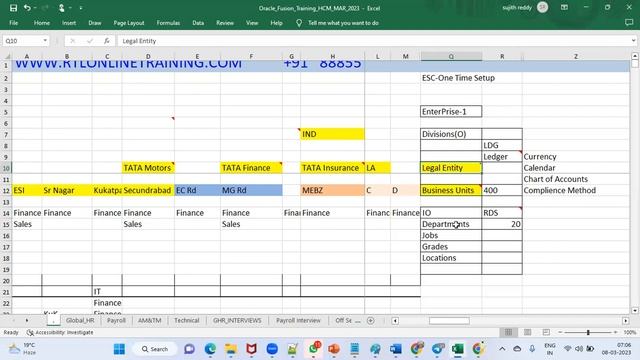Click the vertical scrollbar down arrow
The image size is (640, 360).
[635, 310]
